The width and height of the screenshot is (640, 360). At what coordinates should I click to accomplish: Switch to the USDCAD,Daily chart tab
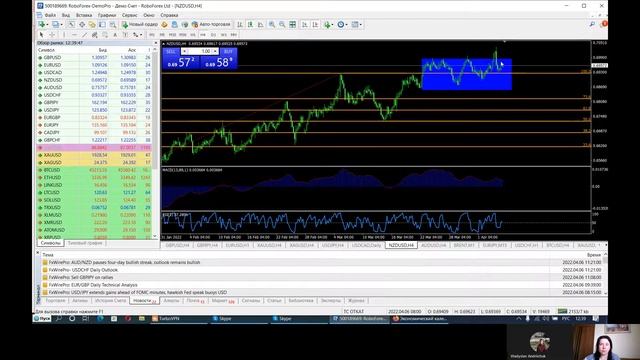click(366, 245)
